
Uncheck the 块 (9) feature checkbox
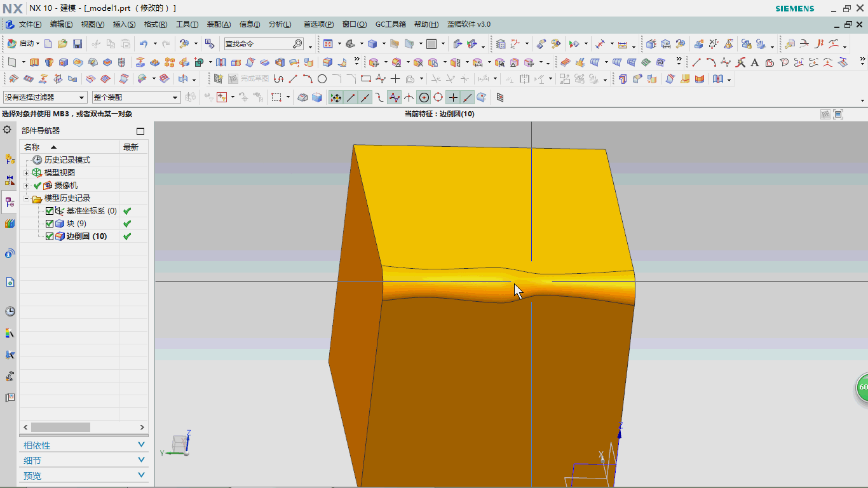(x=50, y=224)
